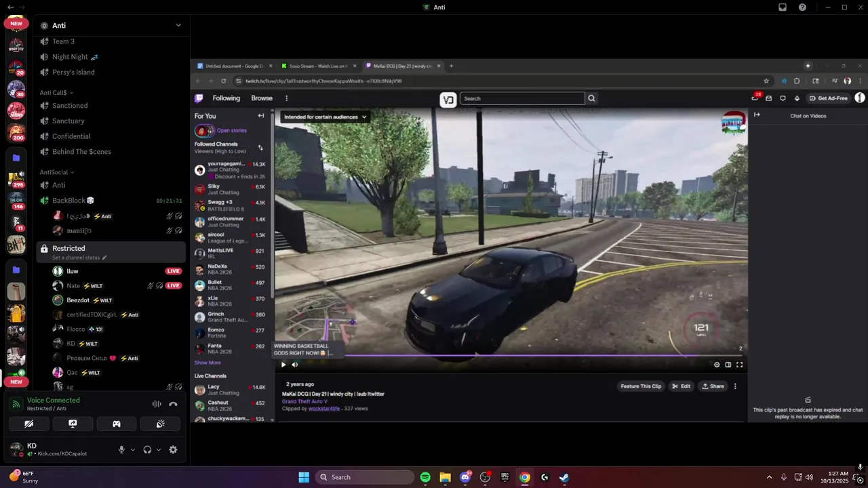The width and height of the screenshot is (868, 488).
Task: Click user Qac in voice list
Action: 72,373
